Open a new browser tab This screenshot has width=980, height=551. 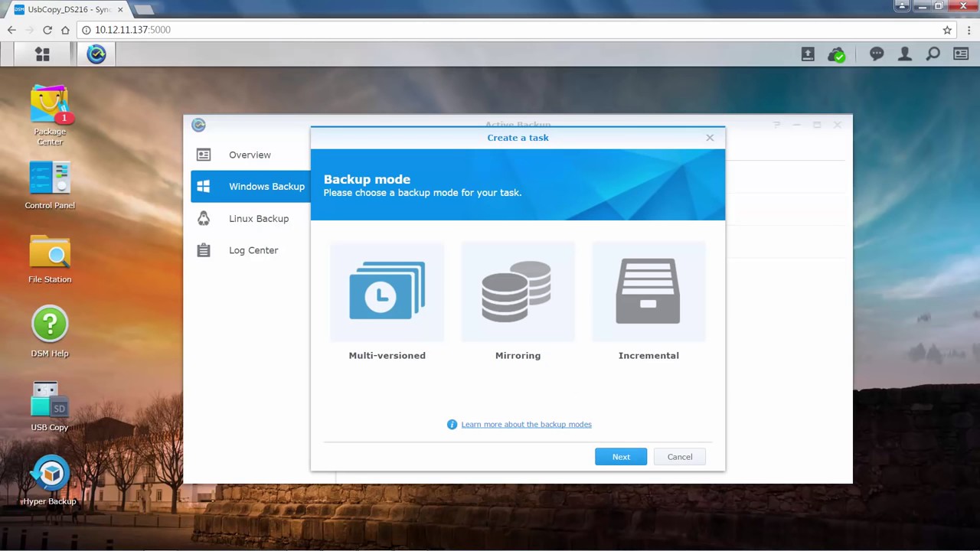(143, 10)
